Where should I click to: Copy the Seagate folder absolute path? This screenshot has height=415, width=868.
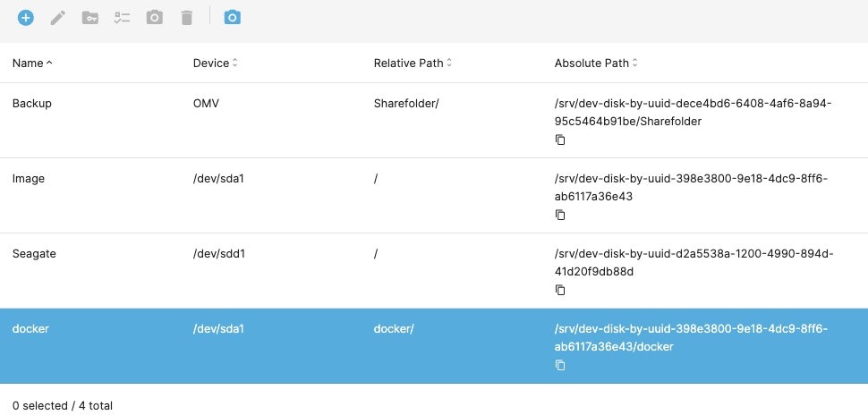point(560,290)
